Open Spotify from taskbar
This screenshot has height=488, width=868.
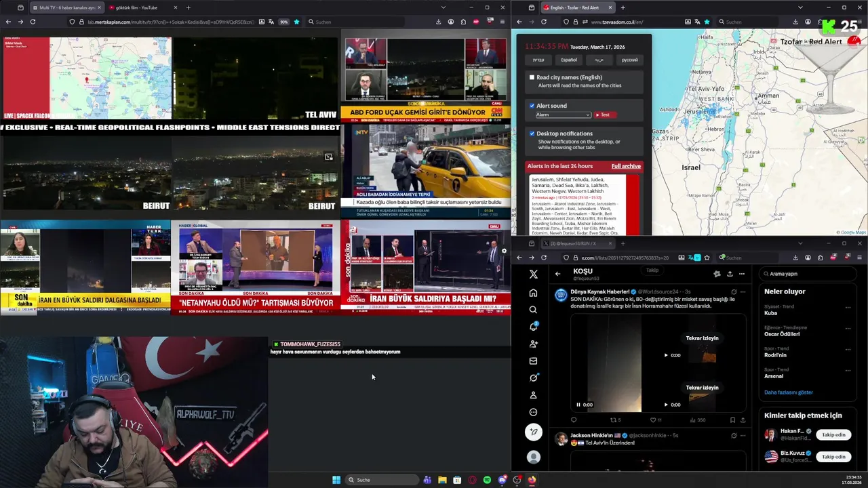487,480
